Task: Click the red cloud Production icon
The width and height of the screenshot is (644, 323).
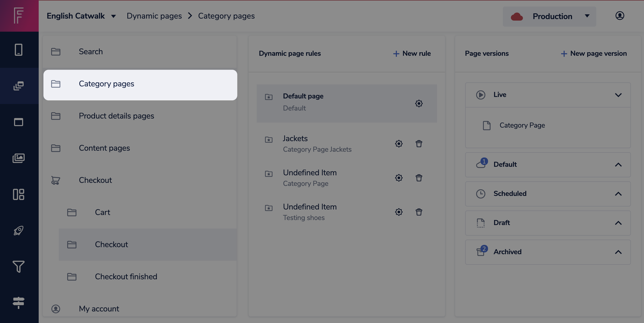Action: point(517,17)
